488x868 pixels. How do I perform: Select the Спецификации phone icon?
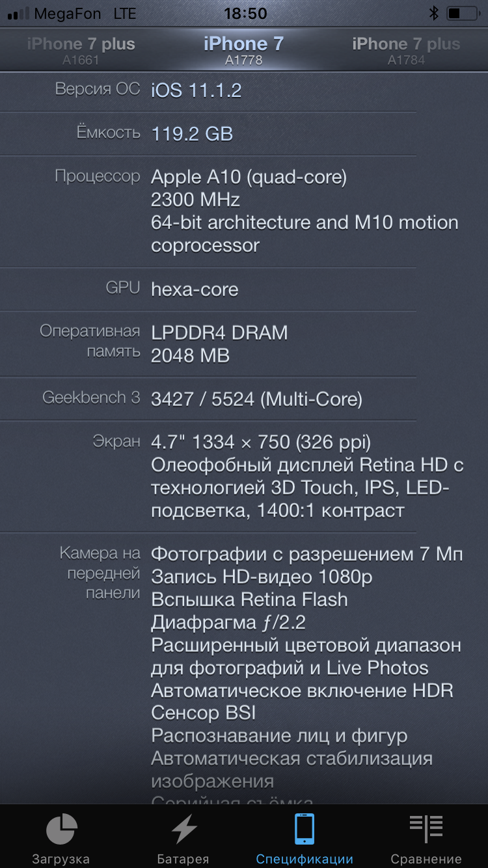[305, 830]
